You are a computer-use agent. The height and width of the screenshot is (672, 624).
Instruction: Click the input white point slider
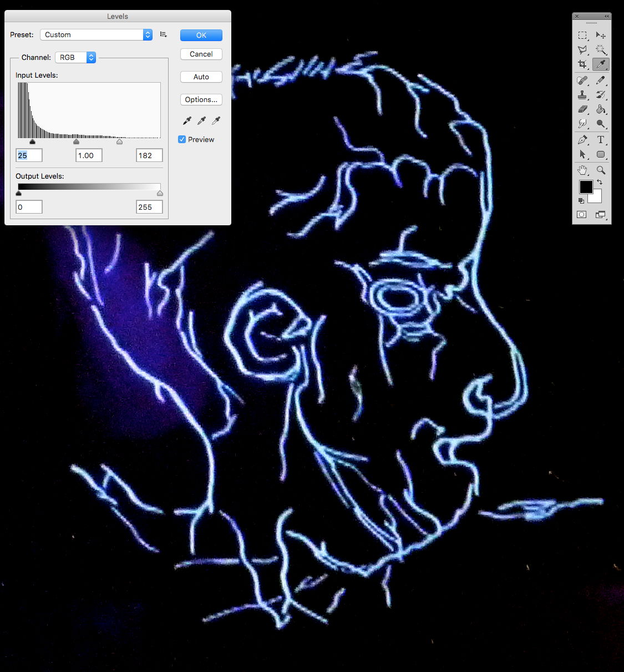tap(119, 142)
